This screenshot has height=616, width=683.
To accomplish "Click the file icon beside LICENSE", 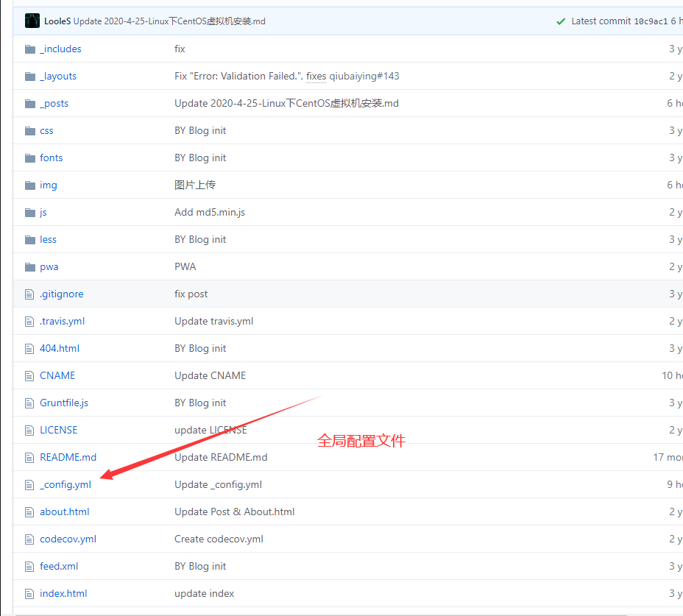I will click(x=29, y=431).
